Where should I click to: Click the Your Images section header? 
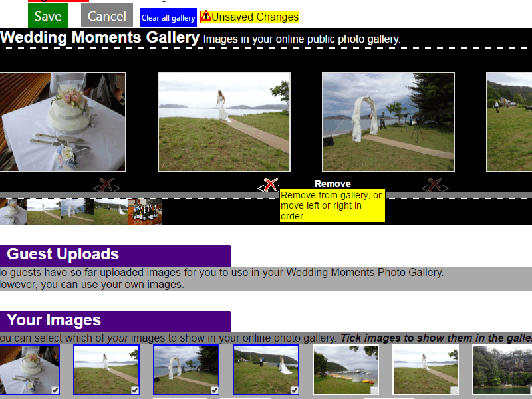[115, 321]
